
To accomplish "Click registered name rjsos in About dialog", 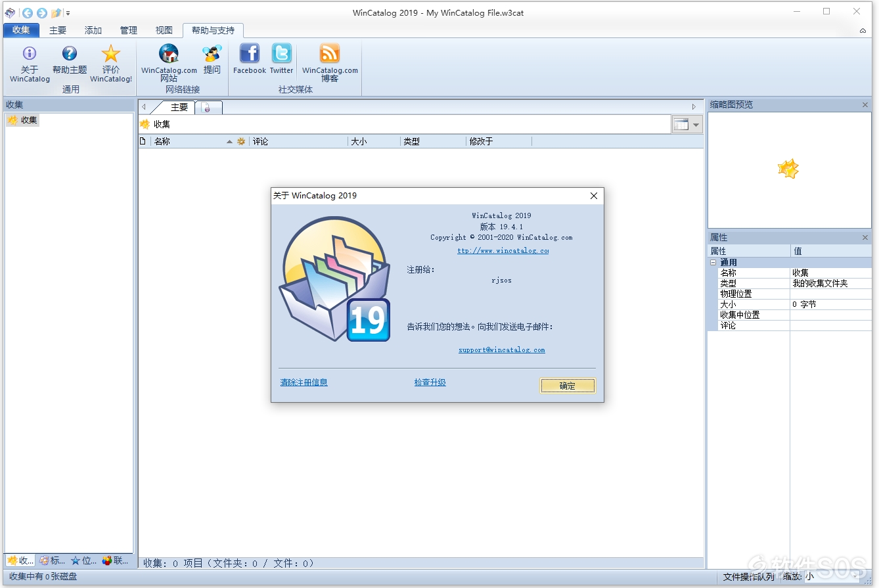I will [501, 280].
